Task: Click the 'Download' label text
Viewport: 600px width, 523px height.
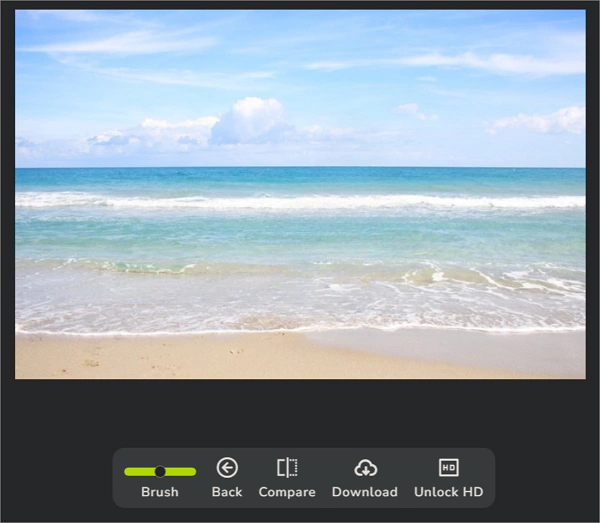Action: click(365, 492)
